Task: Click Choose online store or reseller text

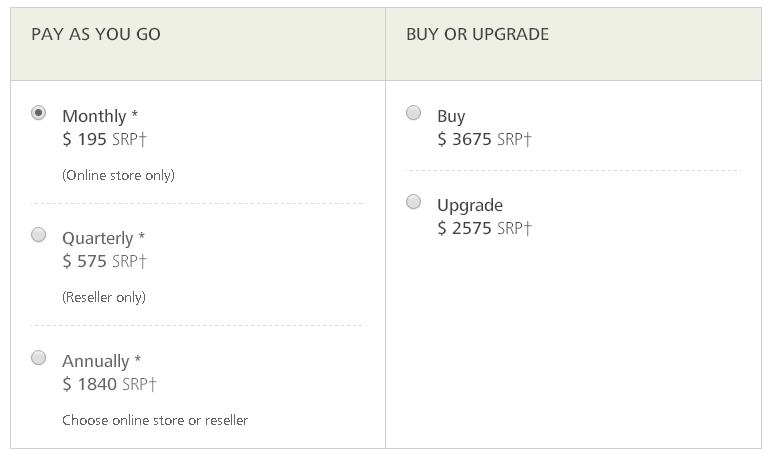Action: click(155, 420)
